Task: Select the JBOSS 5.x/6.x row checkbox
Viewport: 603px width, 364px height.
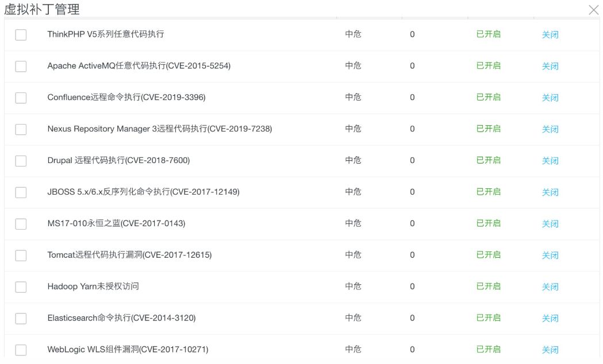Action: (x=21, y=192)
